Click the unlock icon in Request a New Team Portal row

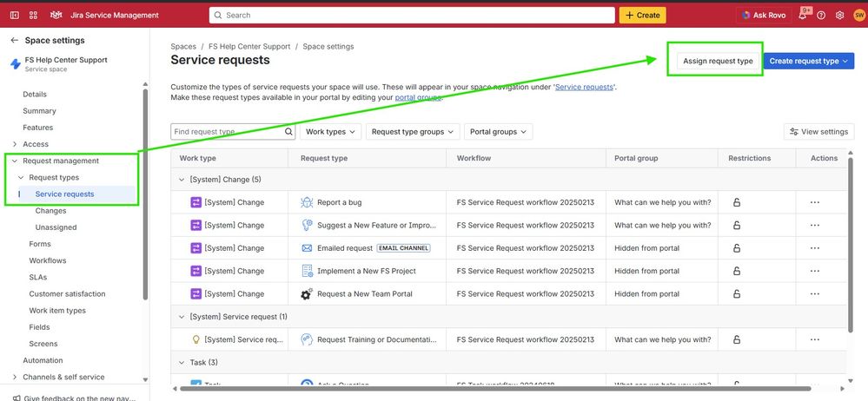pos(736,293)
